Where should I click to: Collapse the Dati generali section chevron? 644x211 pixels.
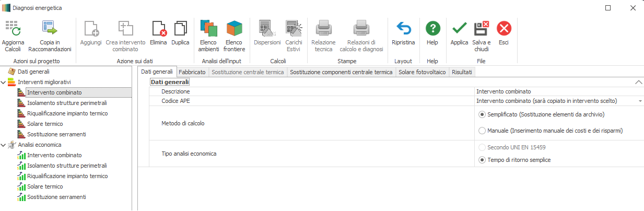coord(638,82)
